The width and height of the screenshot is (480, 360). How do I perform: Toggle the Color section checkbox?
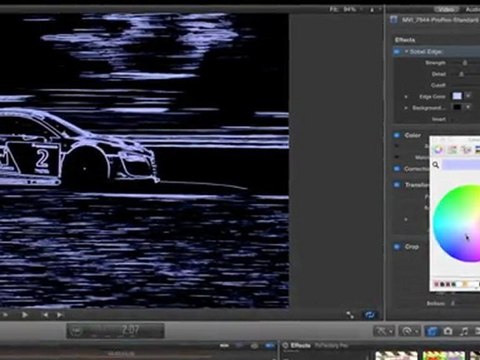pyautogui.click(x=397, y=135)
